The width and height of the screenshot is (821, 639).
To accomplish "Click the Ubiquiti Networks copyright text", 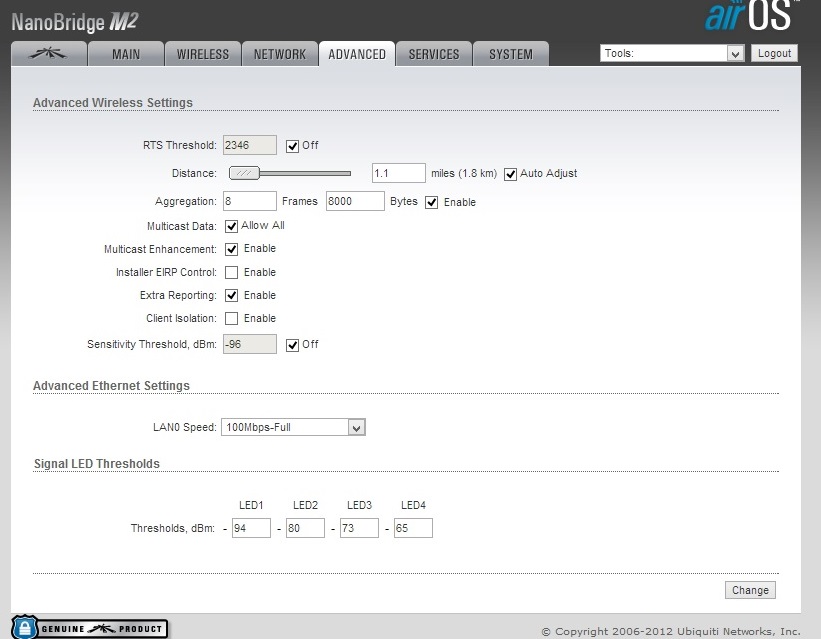I will pos(671,631).
